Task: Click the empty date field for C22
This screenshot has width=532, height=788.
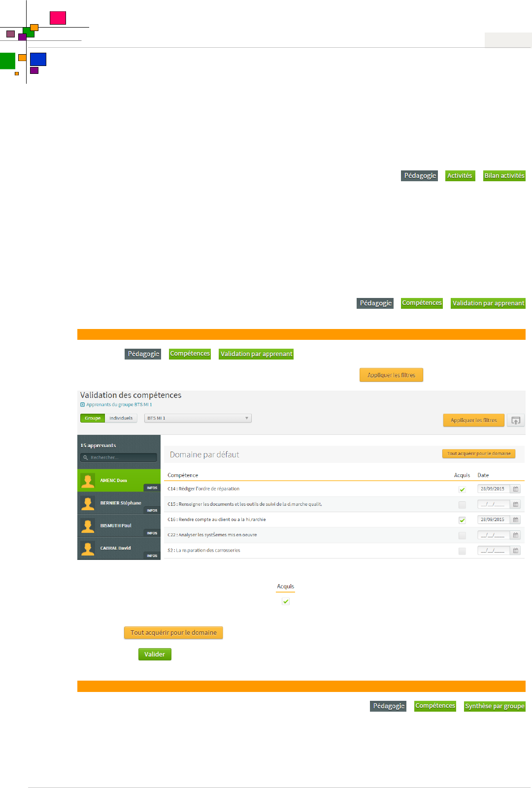Action: pos(494,535)
